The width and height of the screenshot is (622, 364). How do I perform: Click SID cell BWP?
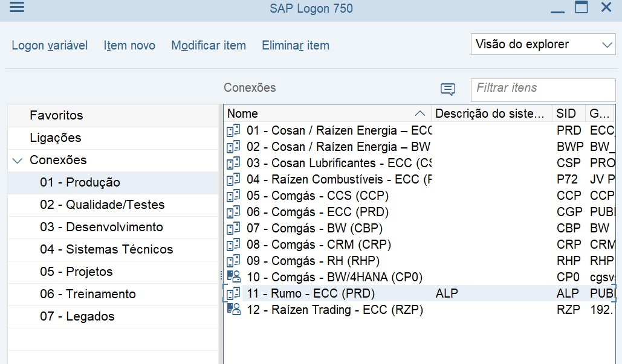569,147
